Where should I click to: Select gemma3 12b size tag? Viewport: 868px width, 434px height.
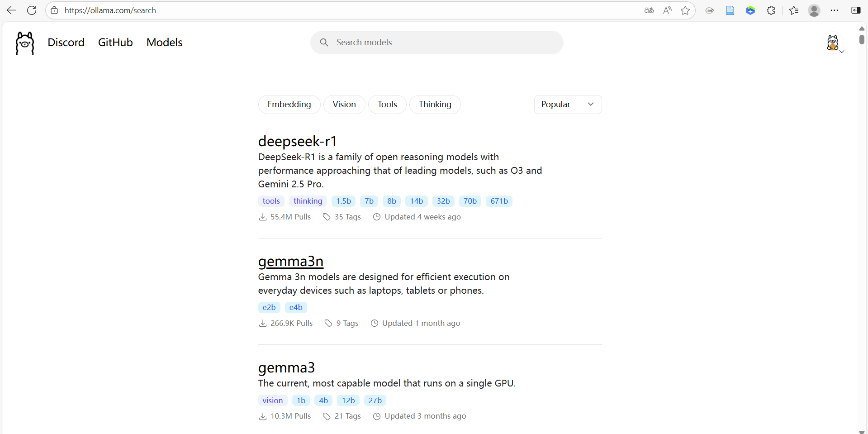pos(348,401)
